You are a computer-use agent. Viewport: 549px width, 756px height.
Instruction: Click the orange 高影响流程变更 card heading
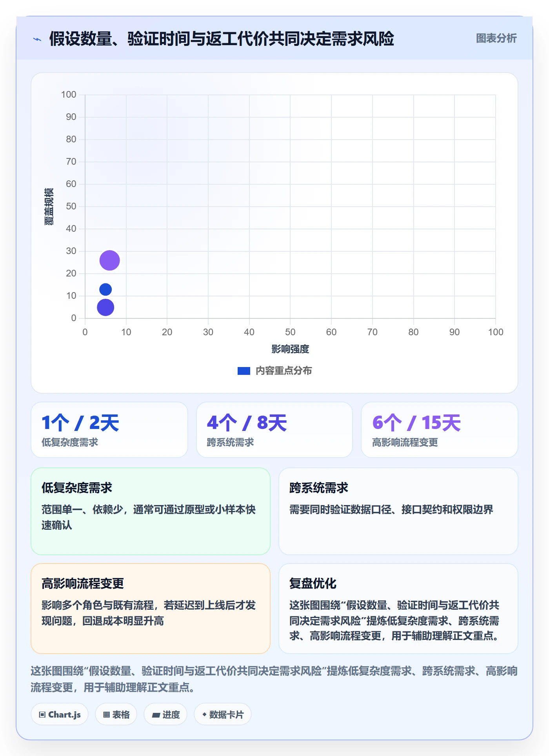[83, 583]
